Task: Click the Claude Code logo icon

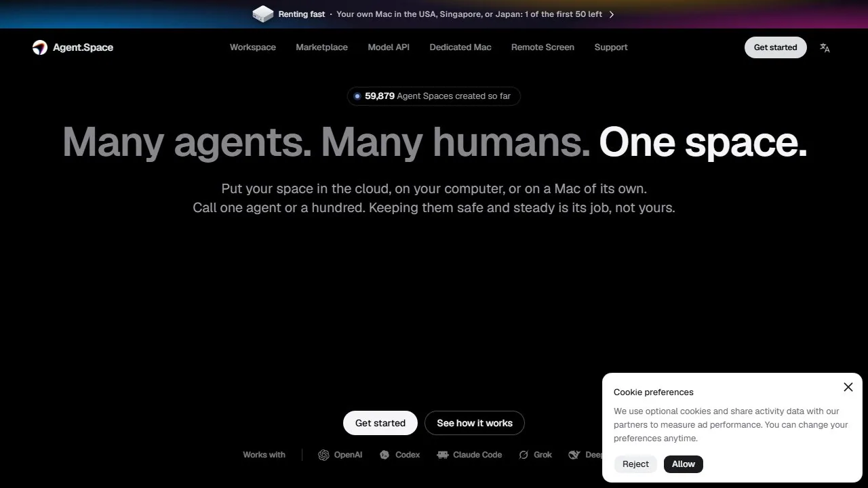Action: coord(443,455)
